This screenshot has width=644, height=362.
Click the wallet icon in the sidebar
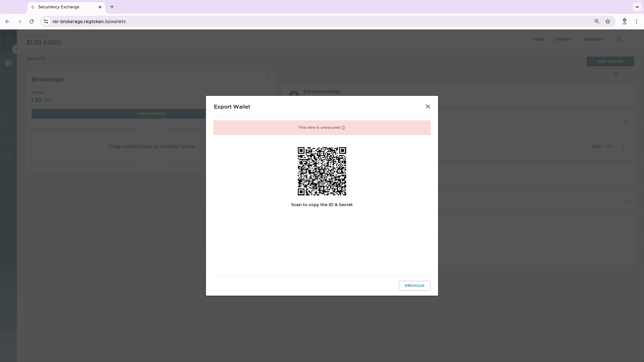click(x=9, y=63)
